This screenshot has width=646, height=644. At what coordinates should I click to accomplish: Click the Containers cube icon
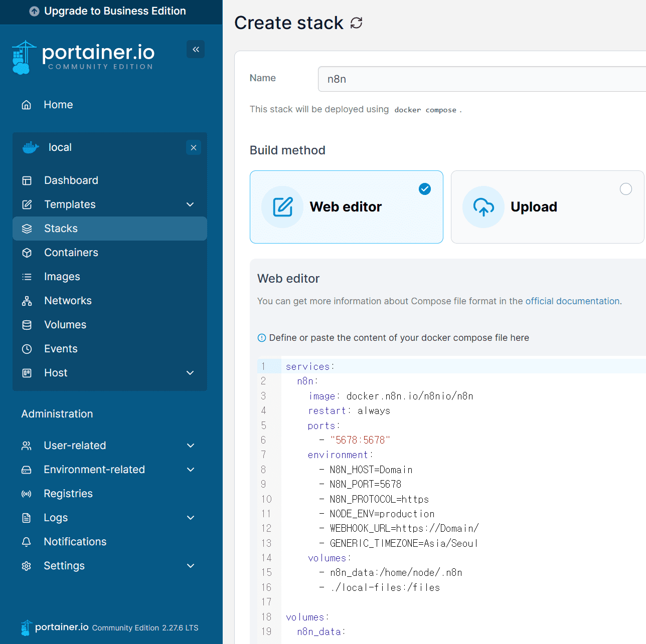point(27,253)
